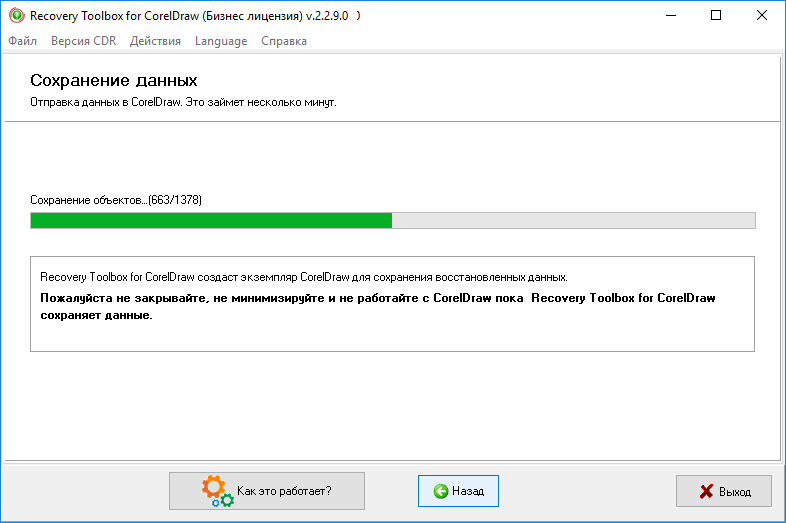
Task: Open the Справка menu
Action: (284, 41)
